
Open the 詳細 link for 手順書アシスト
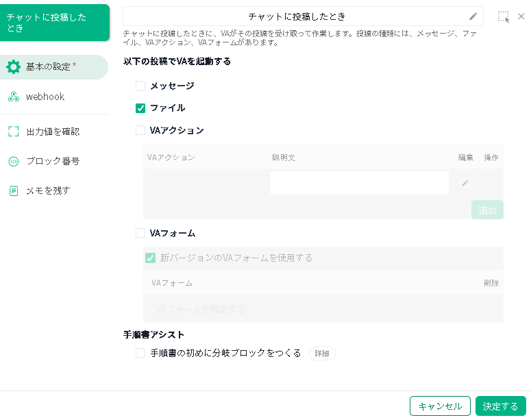(x=322, y=354)
